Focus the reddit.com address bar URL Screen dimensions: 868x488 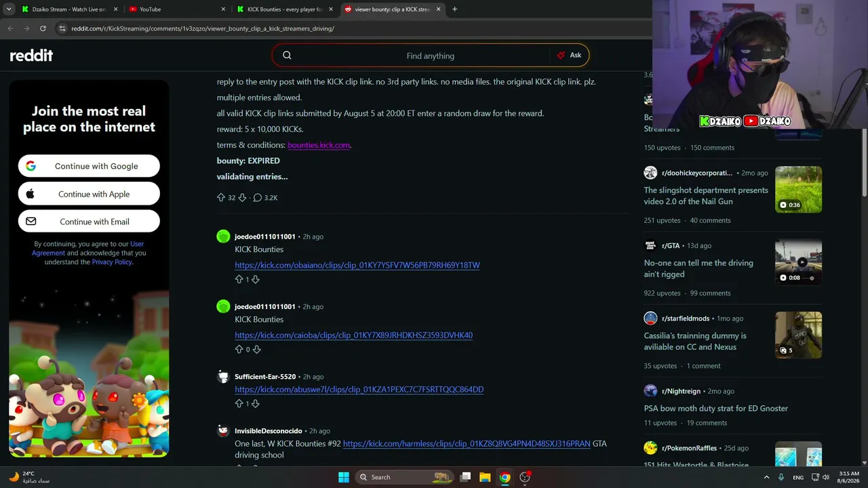[x=203, y=28]
